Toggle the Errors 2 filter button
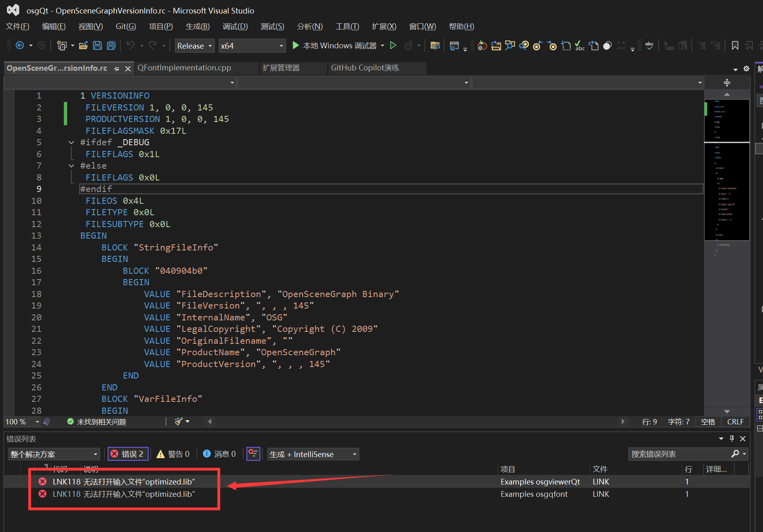 pos(128,454)
